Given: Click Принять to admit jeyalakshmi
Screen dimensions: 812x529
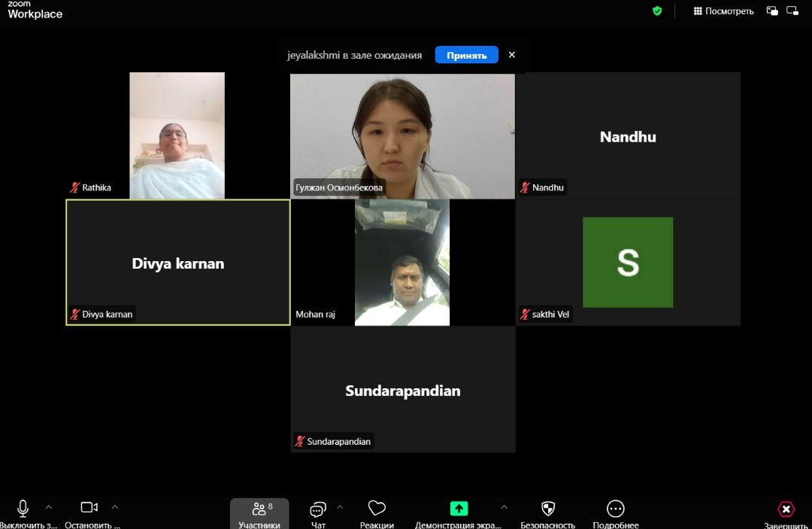Looking at the screenshot, I should coord(466,55).
